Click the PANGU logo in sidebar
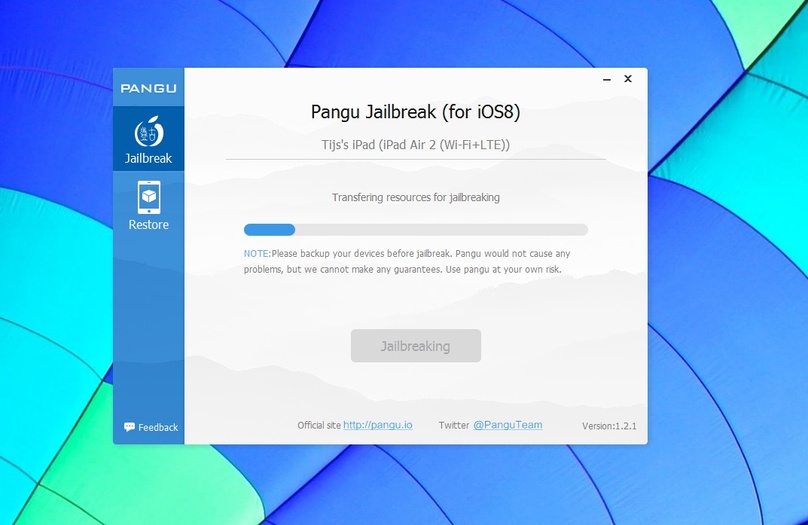The image size is (808, 525). click(148, 88)
